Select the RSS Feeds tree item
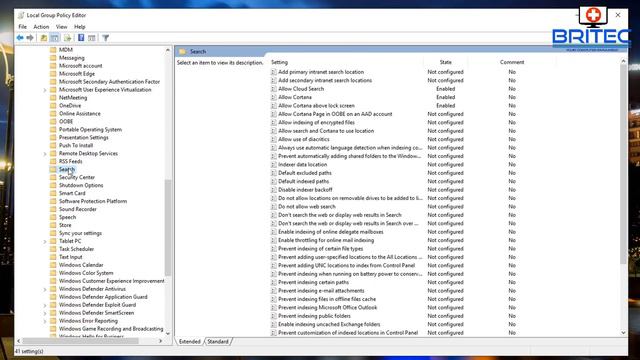This screenshot has height=360, width=640. click(x=70, y=161)
